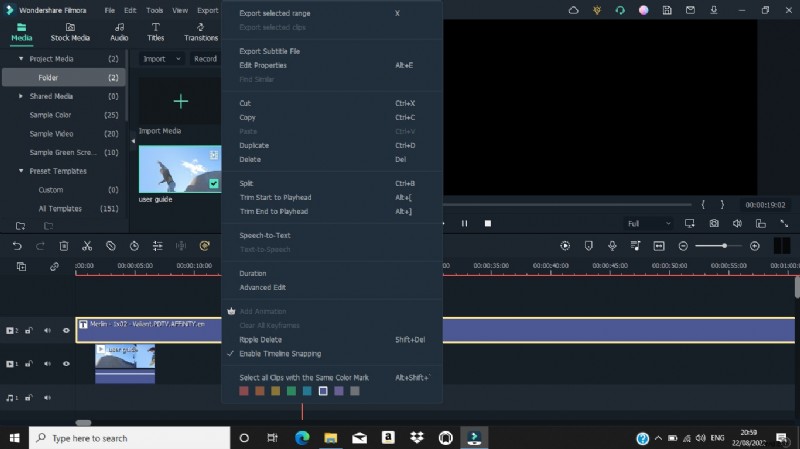Click the microphone voiceover record icon
Viewport: 800px width, 449px height.
click(611, 246)
